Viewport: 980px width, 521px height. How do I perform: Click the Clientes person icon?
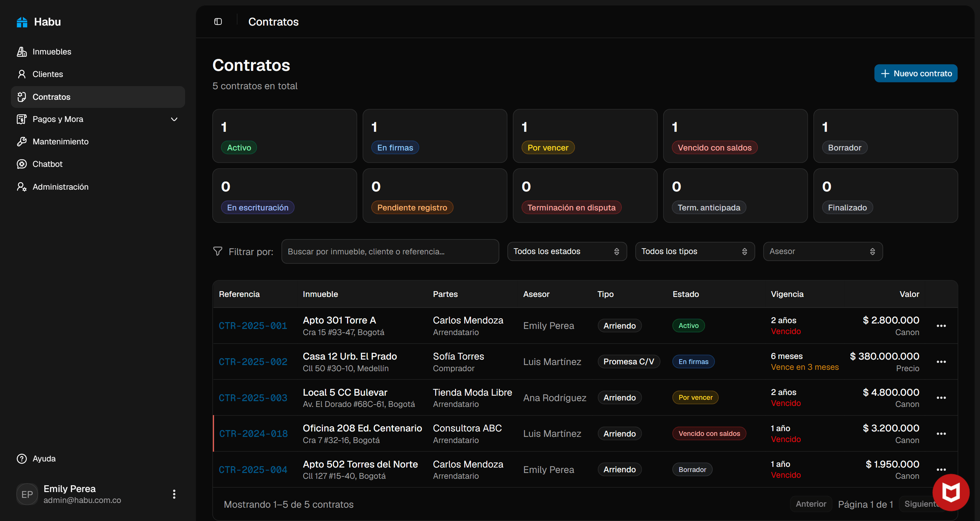click(22, 74)
